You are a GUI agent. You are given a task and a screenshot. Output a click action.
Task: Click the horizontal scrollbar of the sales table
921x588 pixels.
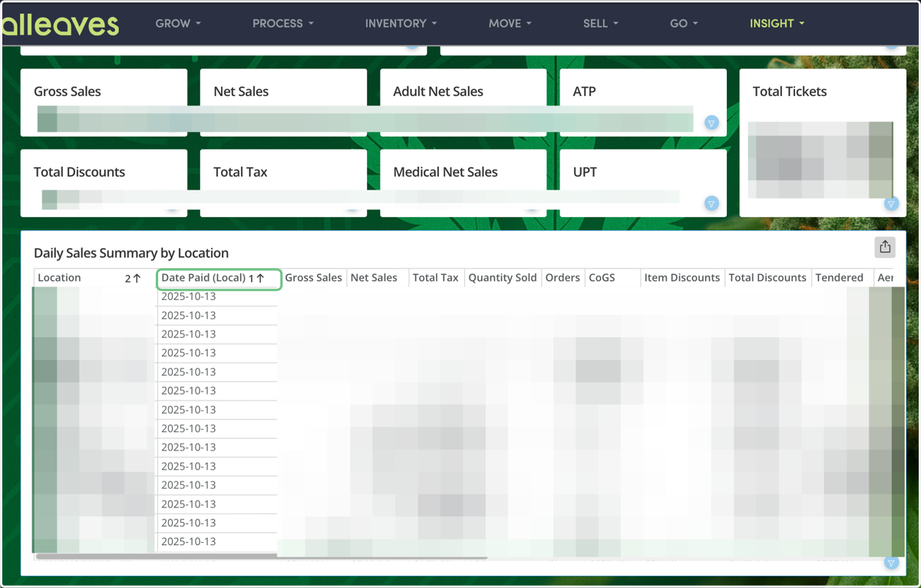261,557
